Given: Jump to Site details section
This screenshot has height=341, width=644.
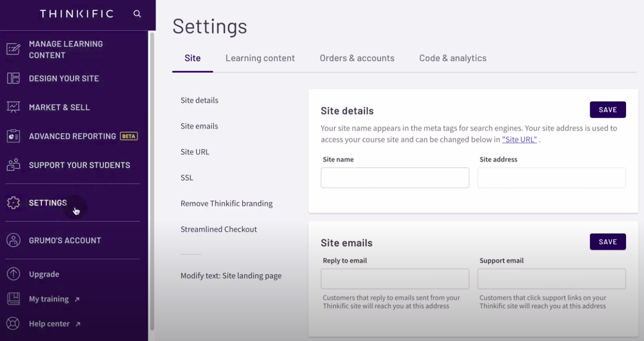Looking at the screenshot, I should (x=200, y=100).
